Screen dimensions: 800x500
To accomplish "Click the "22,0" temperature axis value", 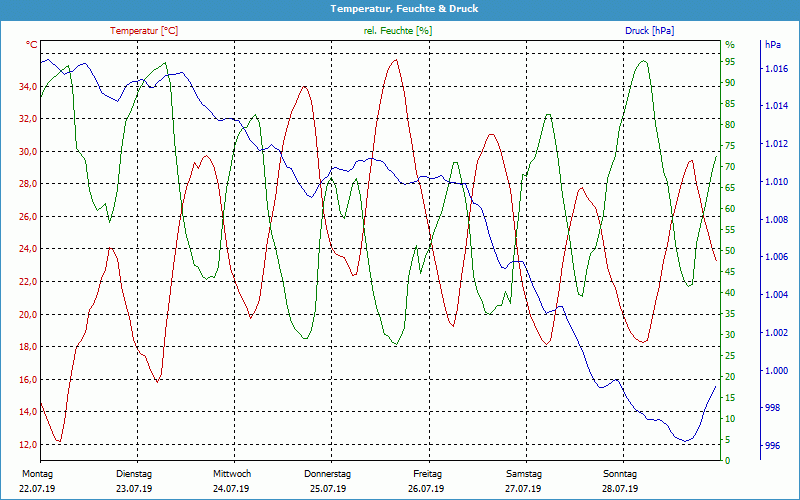I will (28, 282).
